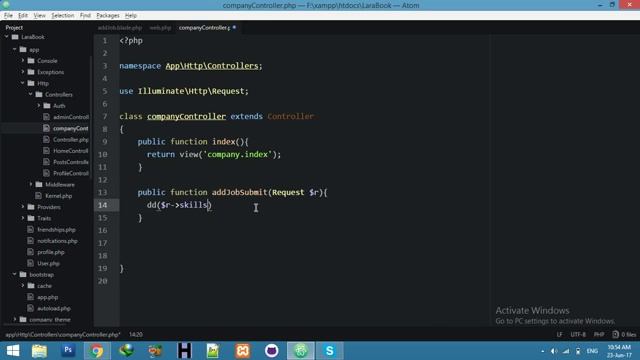Open File Explorer from the taskbar

click(x=39, y=351)
